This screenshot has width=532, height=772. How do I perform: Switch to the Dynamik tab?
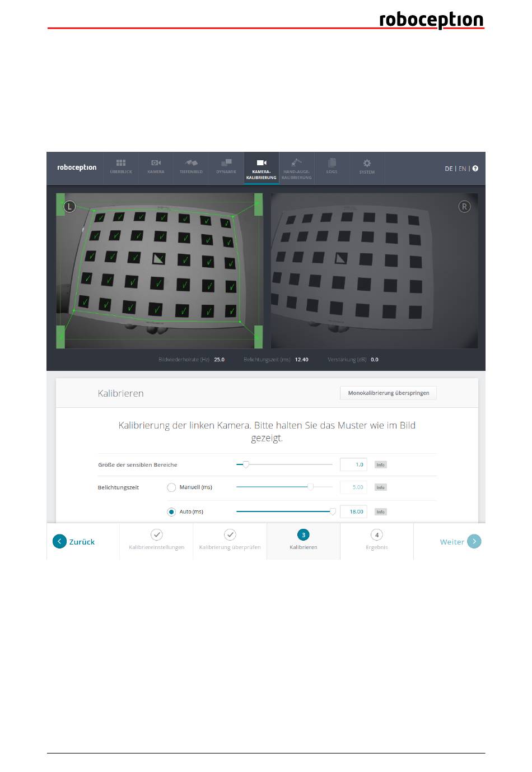pyautogui.click(x=226, y=167)
